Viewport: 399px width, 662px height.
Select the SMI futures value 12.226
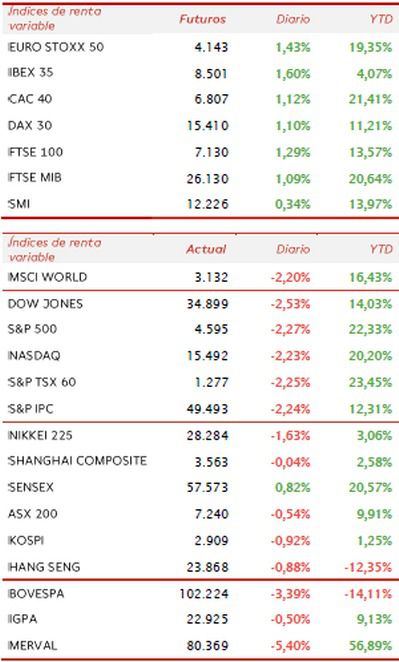[207, 204]
